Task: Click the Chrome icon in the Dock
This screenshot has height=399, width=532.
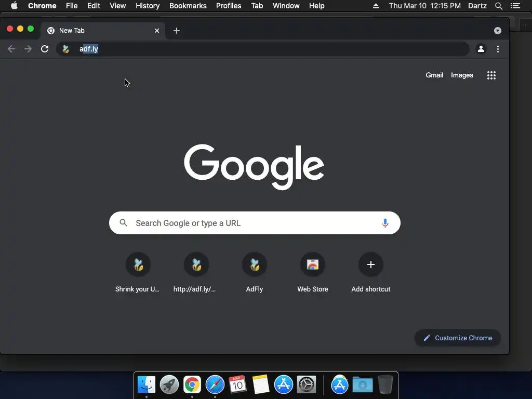Action: click(192, 384)
